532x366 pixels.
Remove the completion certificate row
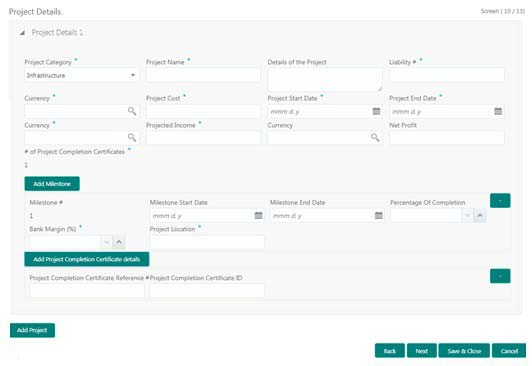[x=500, y=276]
